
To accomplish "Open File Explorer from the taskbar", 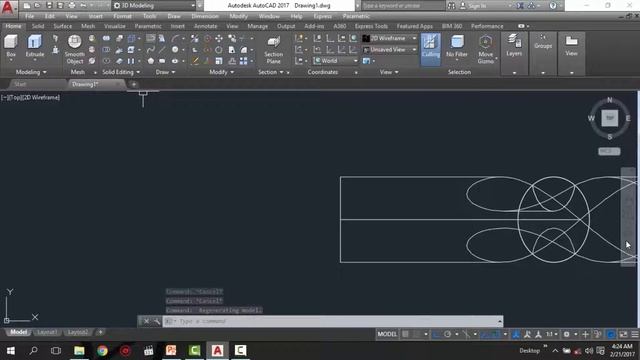I will coord(79,351).
